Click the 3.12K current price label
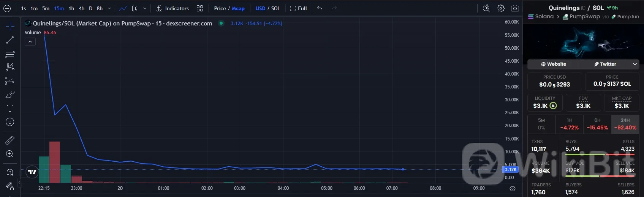The image size is (644, 197). tap(511, 170)
